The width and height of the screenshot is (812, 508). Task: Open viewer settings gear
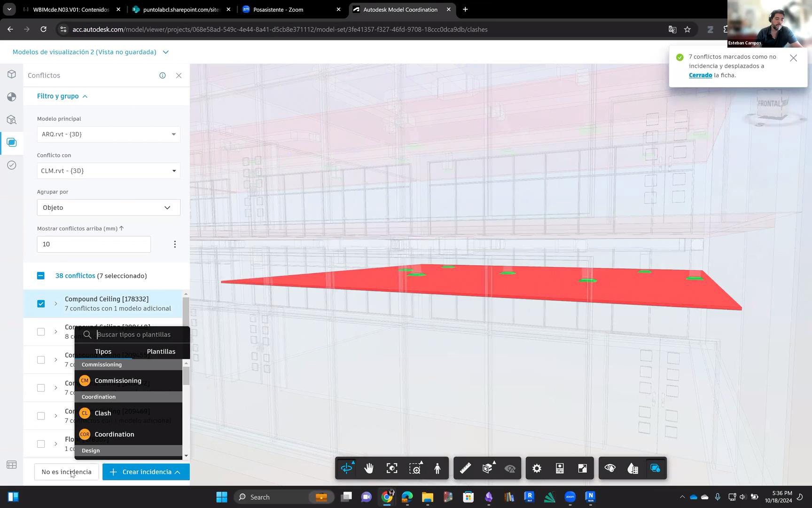537,468
